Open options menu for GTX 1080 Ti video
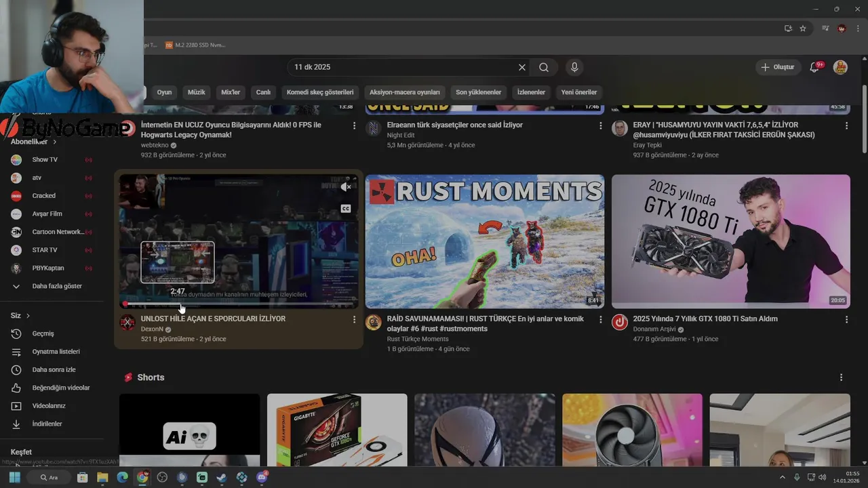868x488 pixels. point(846,319)
